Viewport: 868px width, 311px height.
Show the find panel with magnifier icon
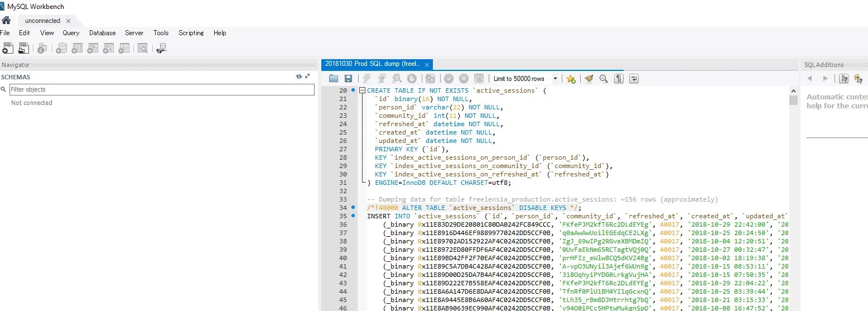(x=604, y=79)
